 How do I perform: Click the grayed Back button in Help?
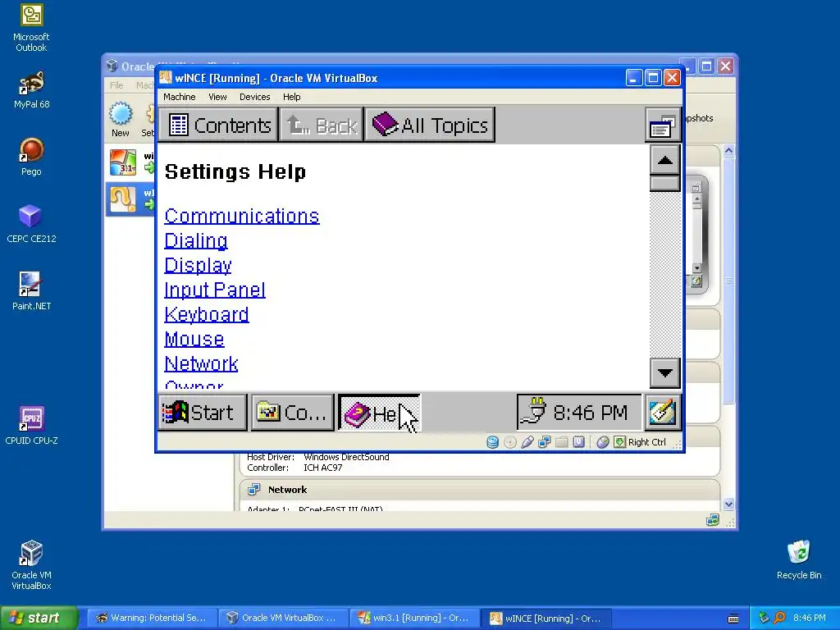pyautogui.click(x=321, y=125)
